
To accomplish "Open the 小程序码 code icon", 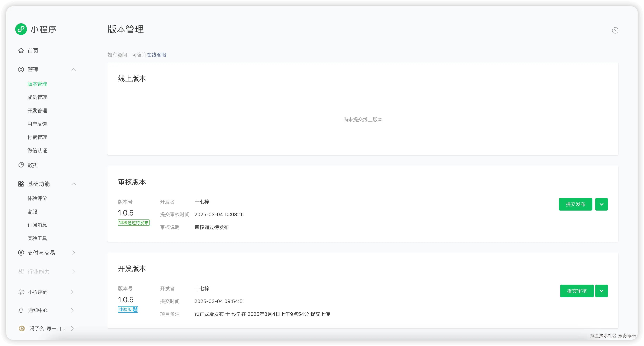I will click(x=21, y=292).
